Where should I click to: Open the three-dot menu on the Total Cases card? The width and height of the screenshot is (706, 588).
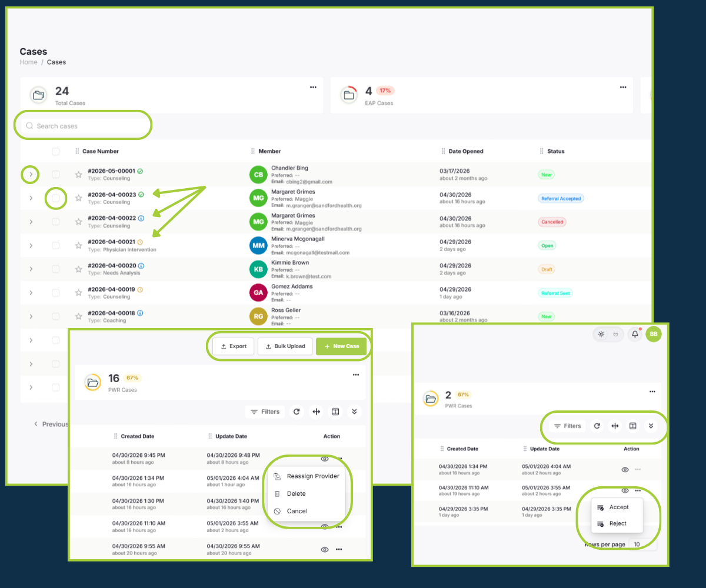point(313,87)
